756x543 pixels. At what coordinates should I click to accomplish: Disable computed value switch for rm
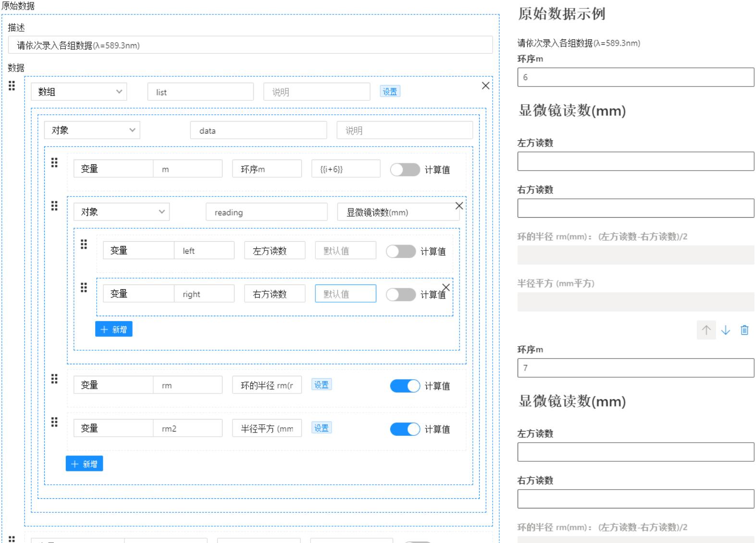405,386
